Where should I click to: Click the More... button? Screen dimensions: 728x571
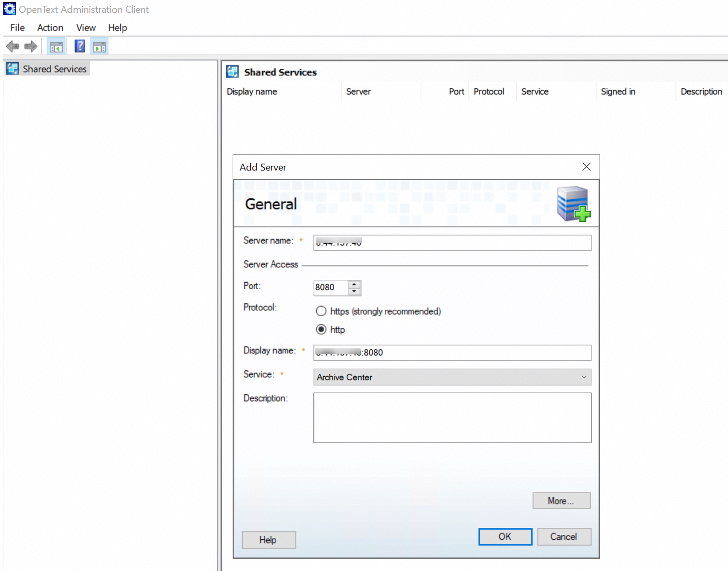(x=561, y=501)
